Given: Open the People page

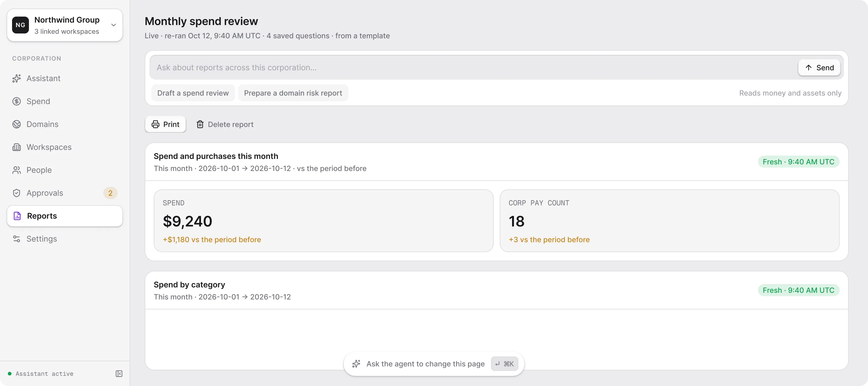Looking at the screenshot, I should 65,170.
